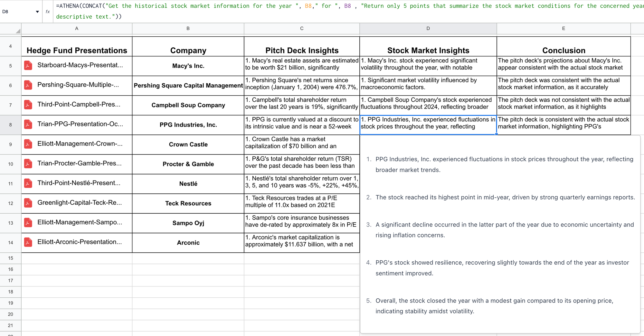Viewport: 644px width, 336px height.
Task: Click Campbell pitch deck not consistent conclusion cell
Action: [563, 105]
